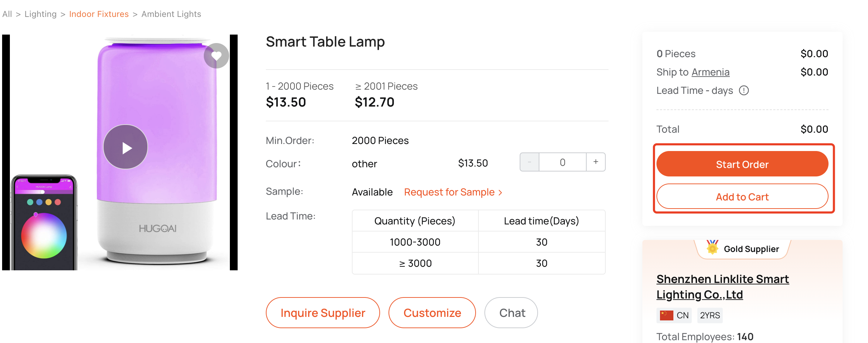Open Ambient Lights breadcrumb
Image resolution: width=868 pixels, height=343 pixels.
coord(171,14)
